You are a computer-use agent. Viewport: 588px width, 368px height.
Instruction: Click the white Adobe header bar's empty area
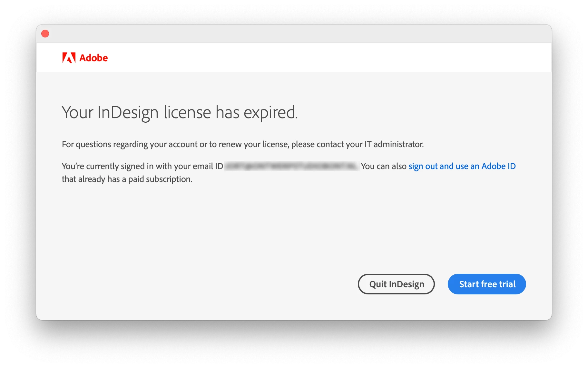click(322, 57)
